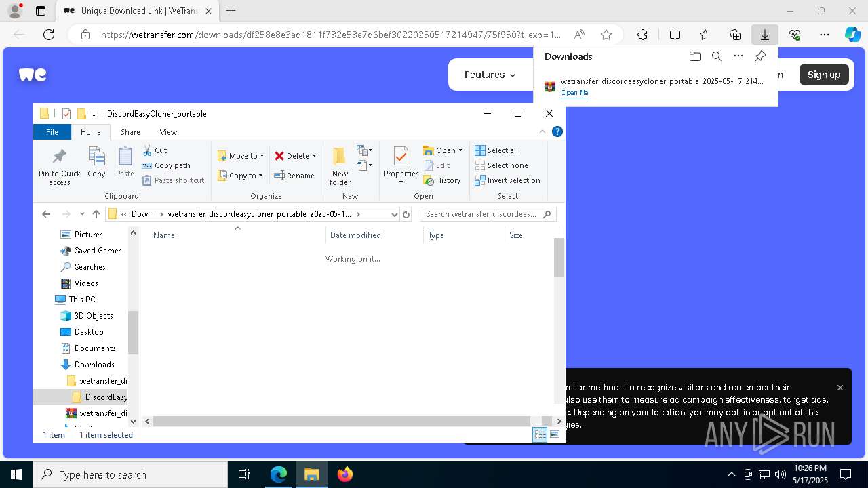Open the File menu tab
This screenshot has height=488, width=868.
pyautogui.click(x=52, y=132)
